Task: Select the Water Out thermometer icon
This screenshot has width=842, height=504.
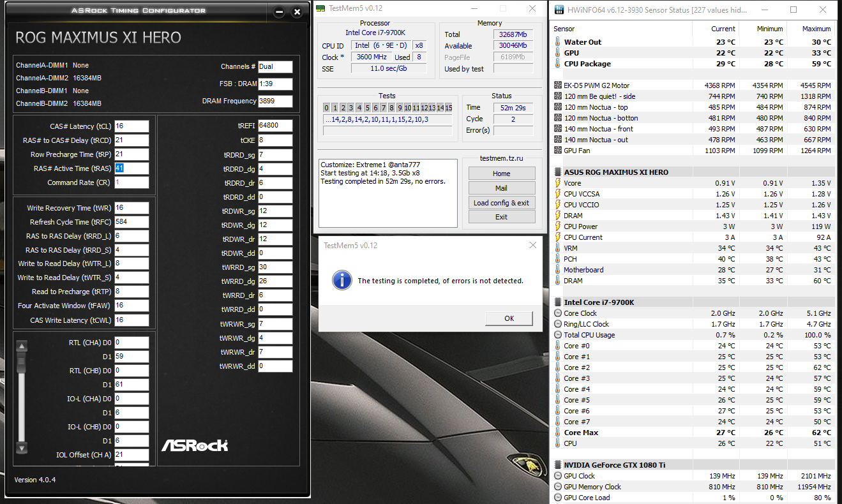Action: point(557,42)
